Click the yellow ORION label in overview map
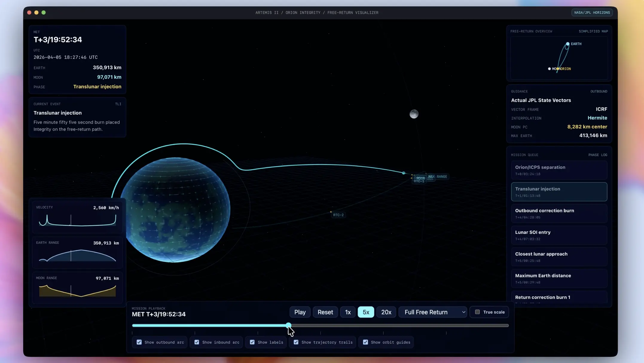 coord(565,69)
